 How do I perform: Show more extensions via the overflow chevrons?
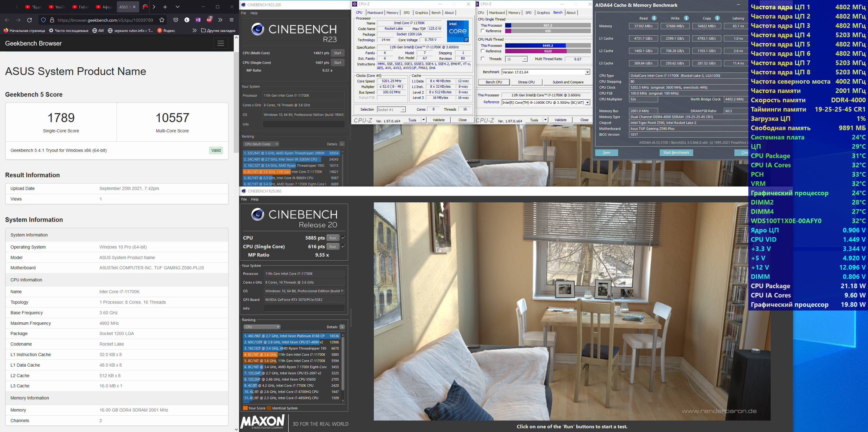click(x=220, y=20)
